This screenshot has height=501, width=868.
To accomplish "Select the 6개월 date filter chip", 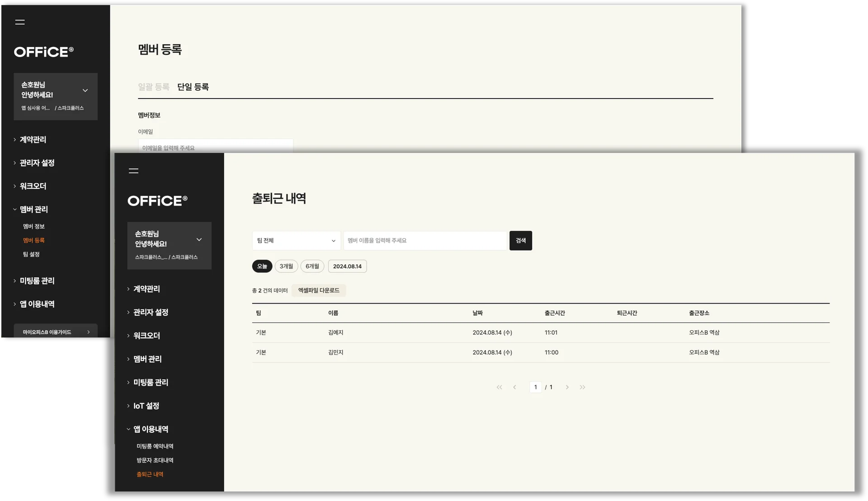I will pyautogui.click(x=312, y=267).
